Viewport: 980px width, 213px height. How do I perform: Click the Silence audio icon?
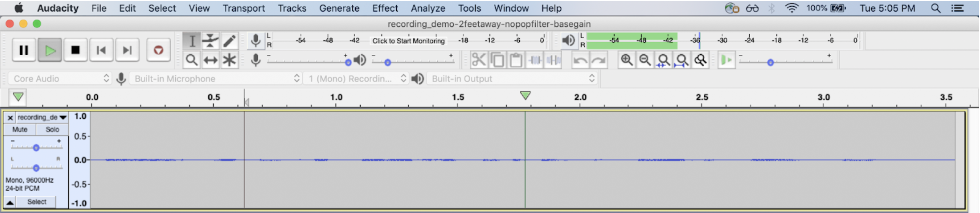click(553, 60)
